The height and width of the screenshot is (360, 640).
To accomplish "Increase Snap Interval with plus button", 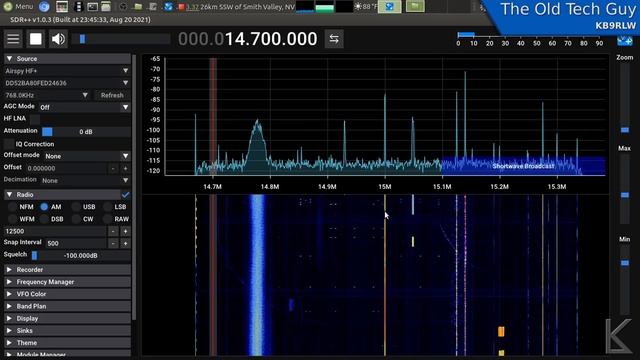I will [125, 243].
